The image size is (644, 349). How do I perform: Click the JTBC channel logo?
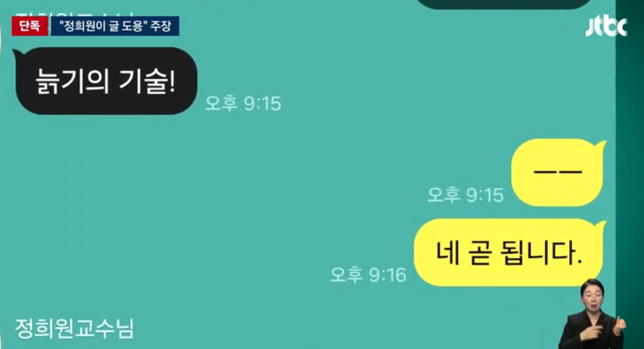(x=606, y=27)
